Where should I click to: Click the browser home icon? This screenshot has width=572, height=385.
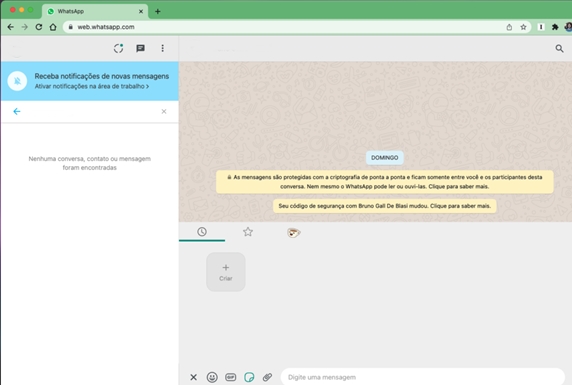[x=53, y=27]
